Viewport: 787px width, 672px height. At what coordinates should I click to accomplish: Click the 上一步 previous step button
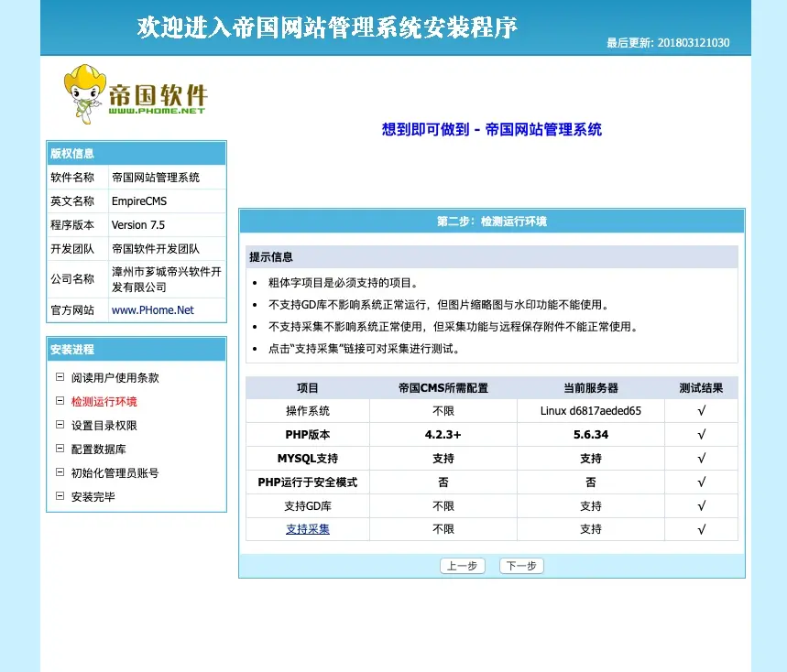coord(463,566)
